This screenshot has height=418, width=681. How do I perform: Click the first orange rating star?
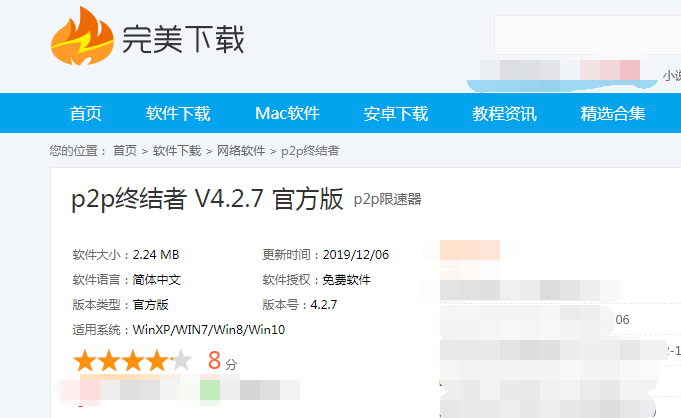pos(85,361)
